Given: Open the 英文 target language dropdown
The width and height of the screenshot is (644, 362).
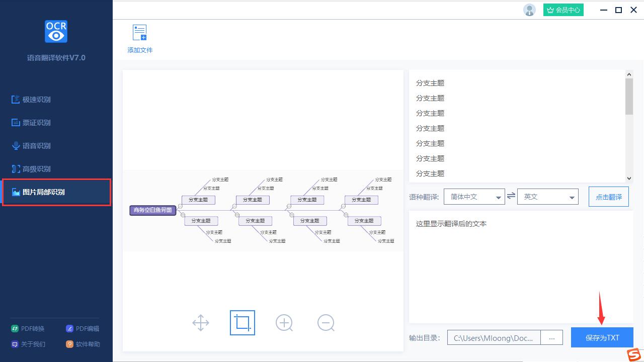Looking at the screenshot, I should pos(547,196).
